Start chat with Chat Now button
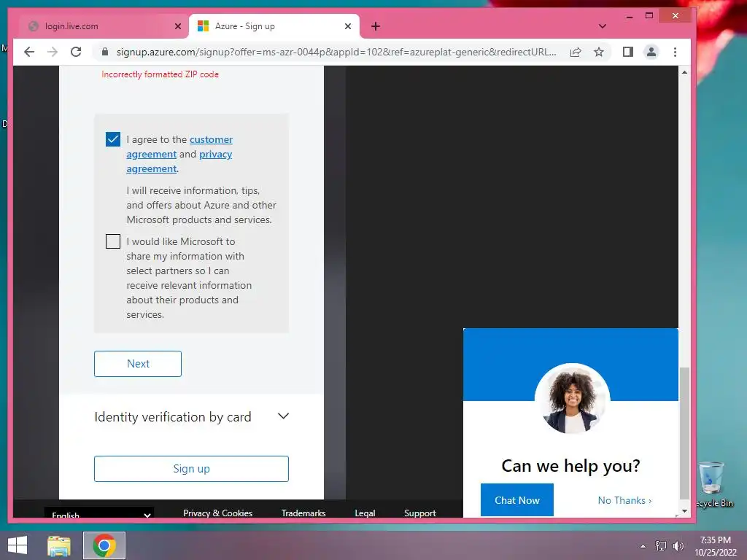The width and height of the screenshot is (747, 560). point(517,500)
